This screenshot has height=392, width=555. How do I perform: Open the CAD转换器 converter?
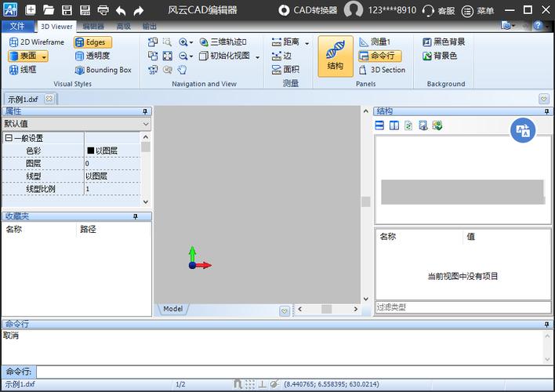pyautogui.click(x=307, y=10)
